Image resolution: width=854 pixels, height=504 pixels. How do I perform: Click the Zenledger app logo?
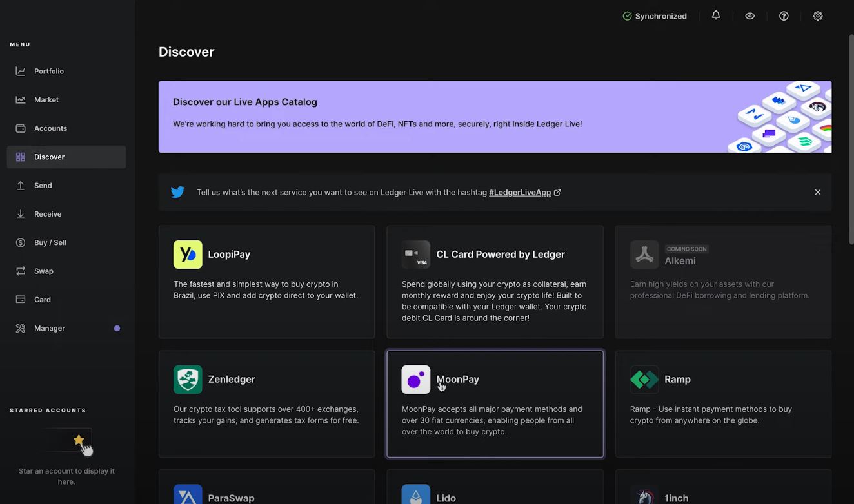(188, 380)
